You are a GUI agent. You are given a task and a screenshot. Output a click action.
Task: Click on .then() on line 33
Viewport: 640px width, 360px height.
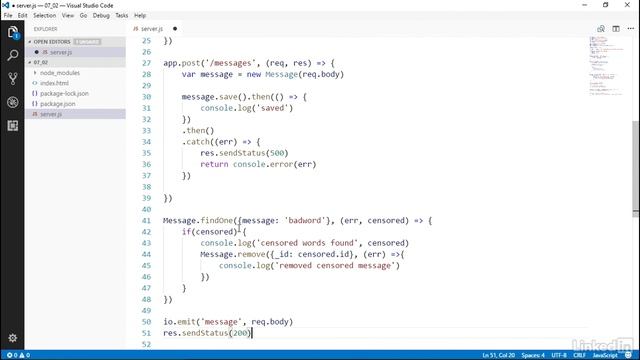coord(198,131)
